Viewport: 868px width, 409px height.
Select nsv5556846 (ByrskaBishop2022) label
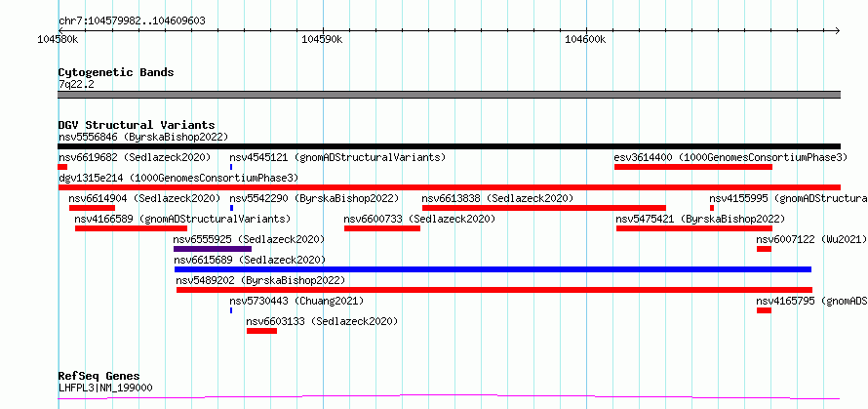143,137
